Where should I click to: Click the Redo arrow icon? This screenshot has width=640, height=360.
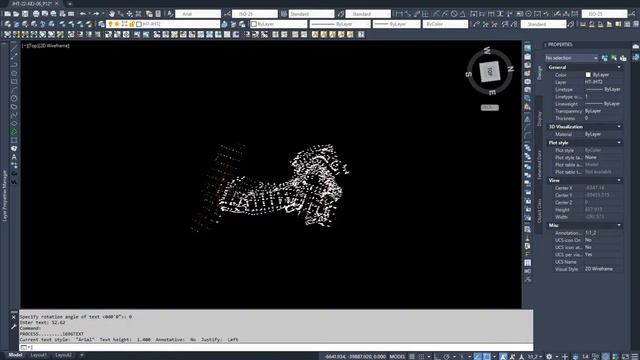[x=96, y=14]
